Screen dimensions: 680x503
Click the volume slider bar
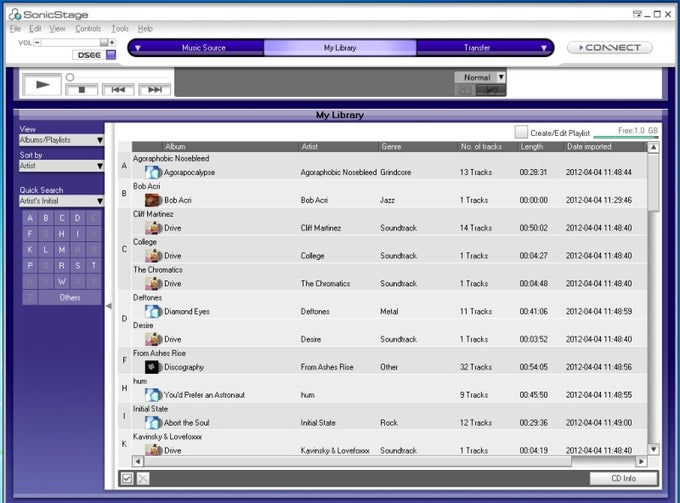coord(74,42)
